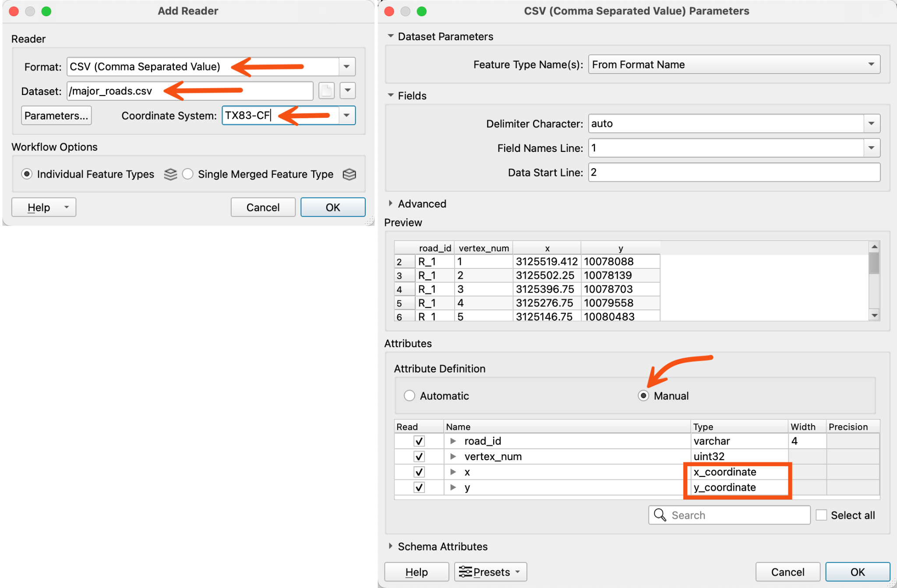This screenshot has width=897, height=588.
Task: Click the Single Merged Feature Type icon
Action: (x=349, y=174)
